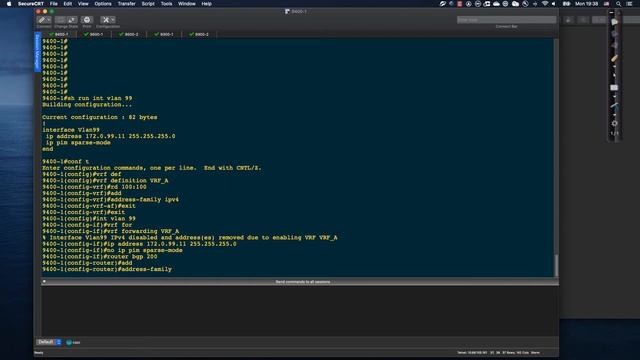Image resolution: width=640 pixels, height=360 pixels.
Task: Click the Wi-Fi icon in menu bar
Action: (x=545, y=4)
